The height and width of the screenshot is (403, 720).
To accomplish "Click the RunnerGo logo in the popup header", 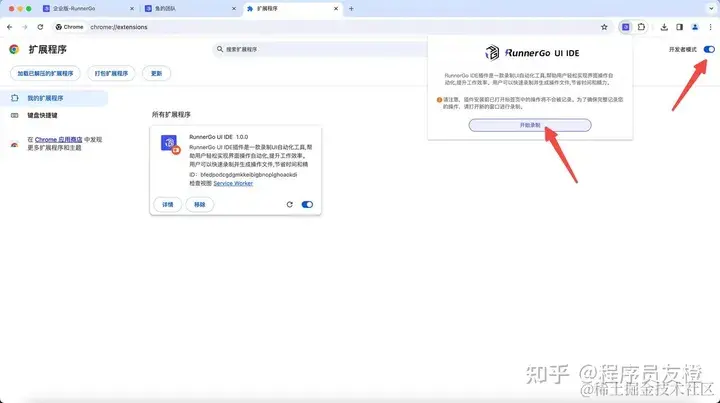I will [x=492, y=53].
